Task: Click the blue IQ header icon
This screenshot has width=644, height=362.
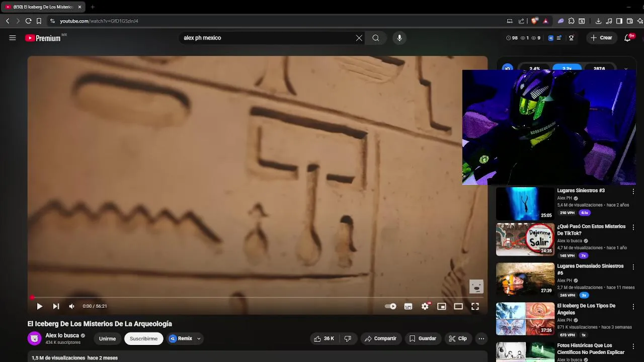Action: pyautogui.click(x=550, y=38)
